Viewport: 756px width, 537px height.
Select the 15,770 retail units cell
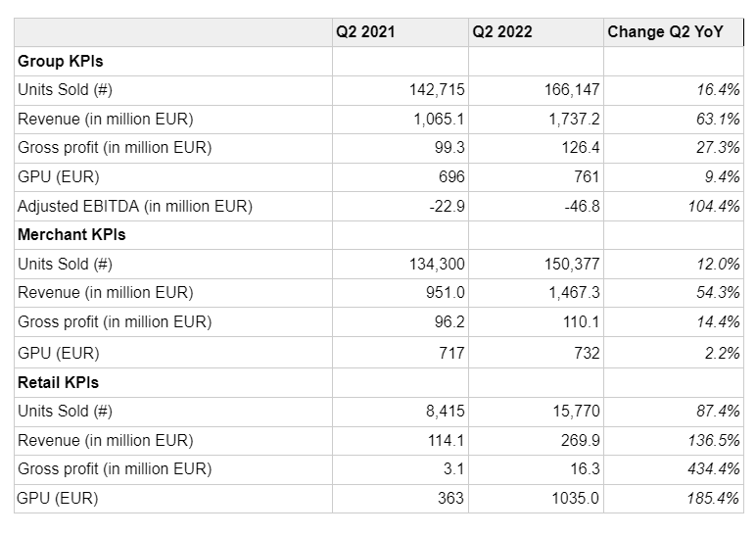pos(578,412)
